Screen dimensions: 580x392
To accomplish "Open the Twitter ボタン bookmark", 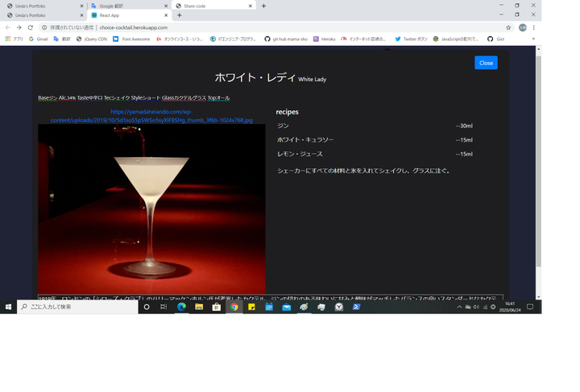I will (x=411, y=39).
